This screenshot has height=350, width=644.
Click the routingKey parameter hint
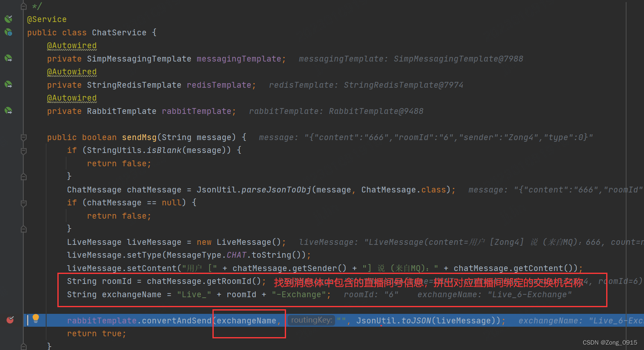tap(311, 320)
